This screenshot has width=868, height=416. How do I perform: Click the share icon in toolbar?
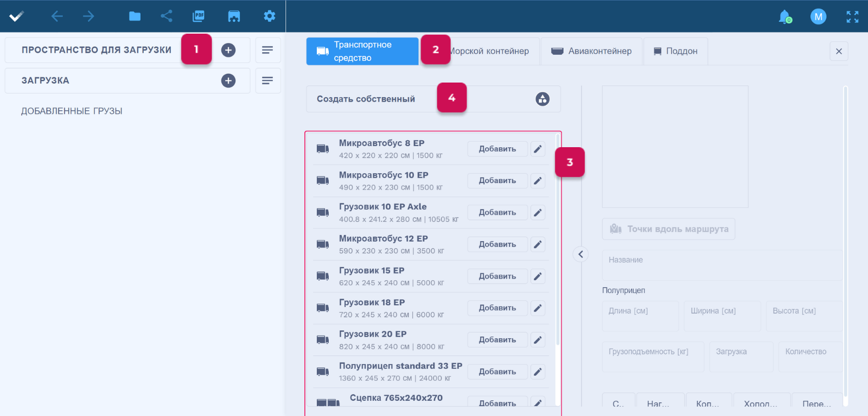coord(167,16)
